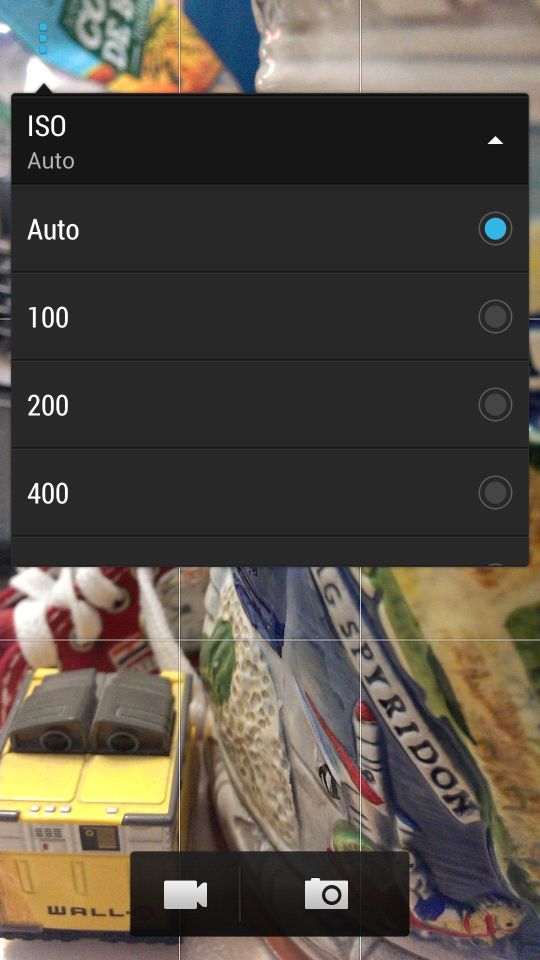The height and width of the screenshot is (960, 540).
Task: Pick the 400 ISO radio button
Action: point(495,492)
